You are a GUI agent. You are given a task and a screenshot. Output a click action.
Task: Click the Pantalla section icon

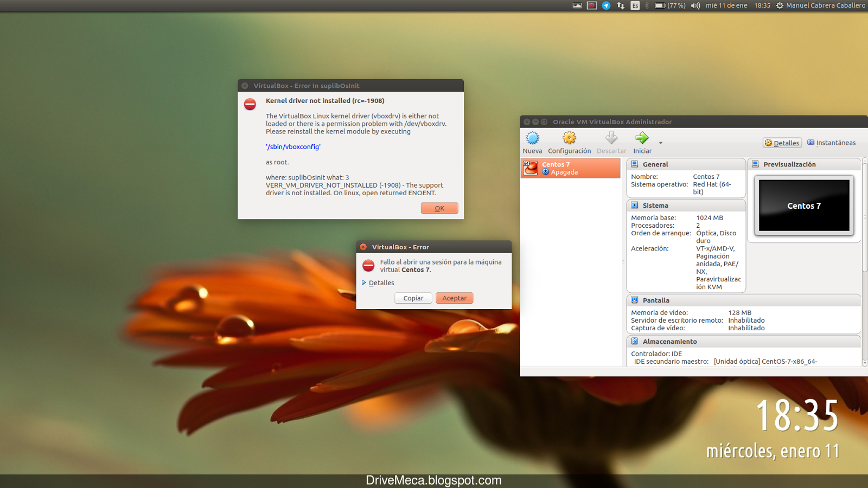tap(634, 300)
